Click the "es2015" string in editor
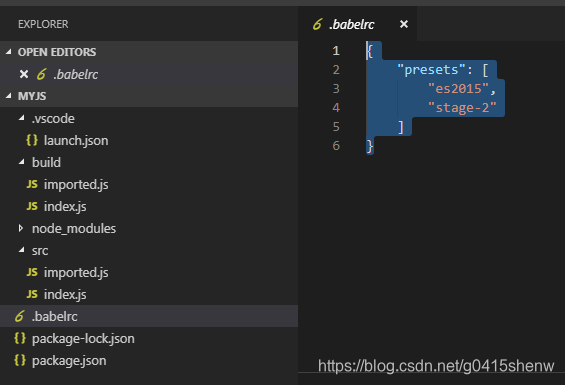The width and height of the screenshot is (565, 385). click(x=458, y=89)
